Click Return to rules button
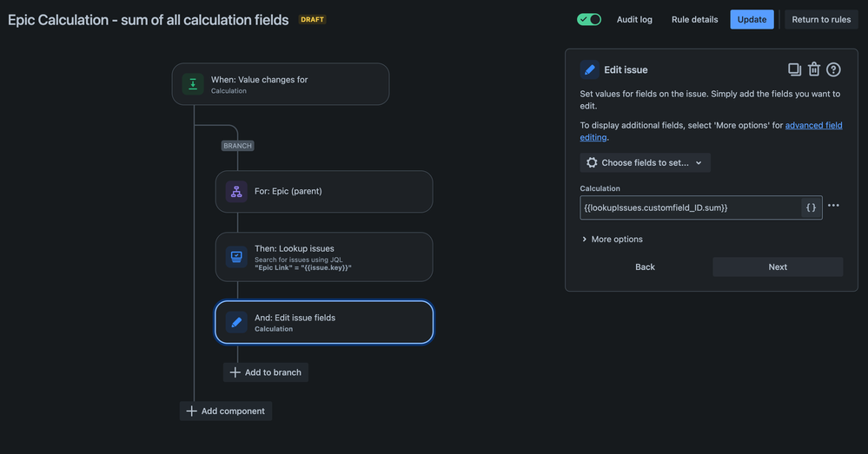 pyautogui.click(x=821, y=19)
